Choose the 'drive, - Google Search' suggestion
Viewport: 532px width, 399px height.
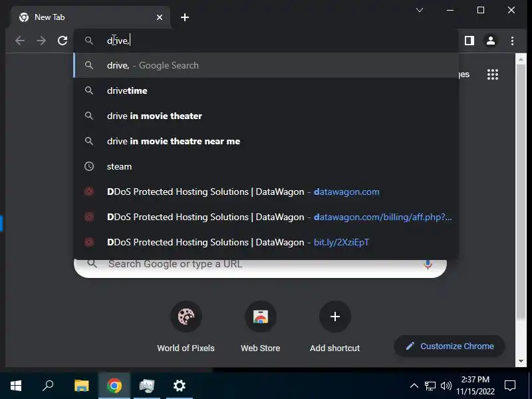tap(265, 65)
